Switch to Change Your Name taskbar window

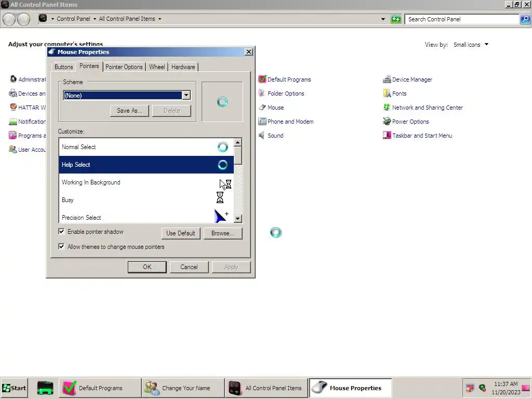click(183, 388)
